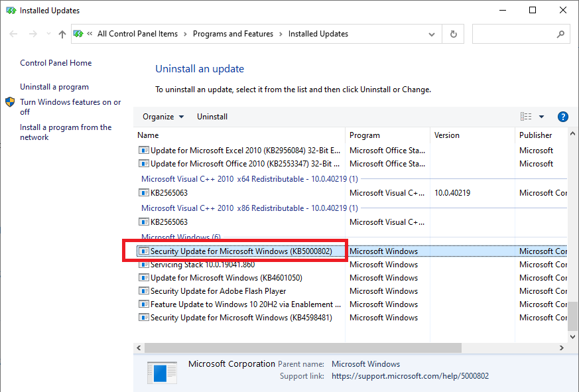
Task: Click Programs and Features breadcrumb
Action: point(233,34)
